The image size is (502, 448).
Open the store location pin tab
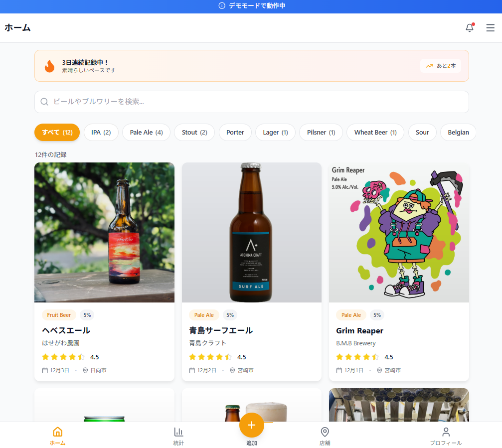pos(325,436)
